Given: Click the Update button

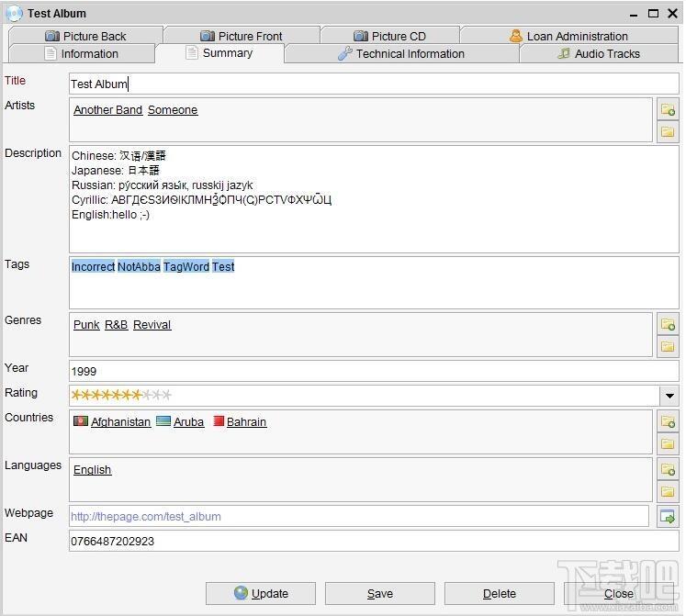Looking at the screenshot, I should (x=261, y=593).
